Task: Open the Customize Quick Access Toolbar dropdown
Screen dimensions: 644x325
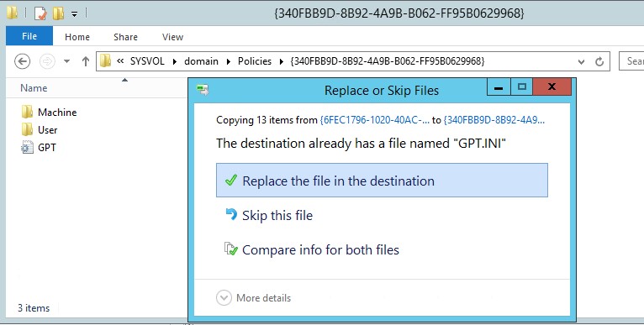Action: point(74,14)
